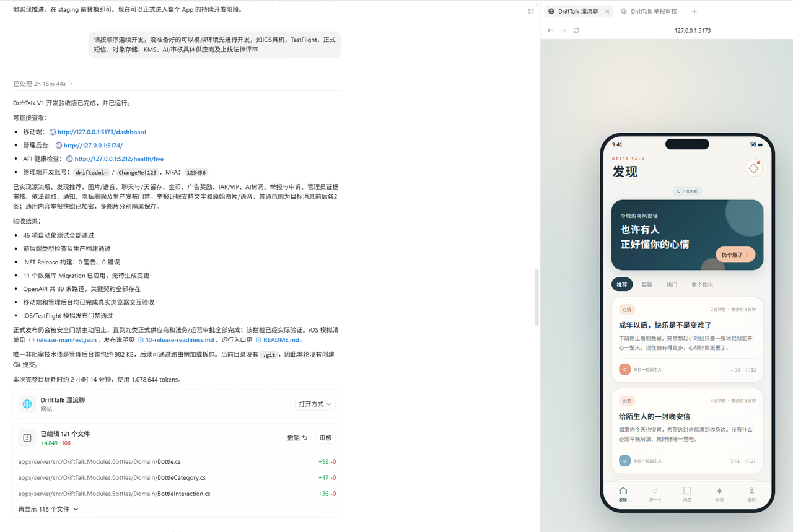
Task: Open comments 12 on 成年以后 post
Action: [750, 370]
